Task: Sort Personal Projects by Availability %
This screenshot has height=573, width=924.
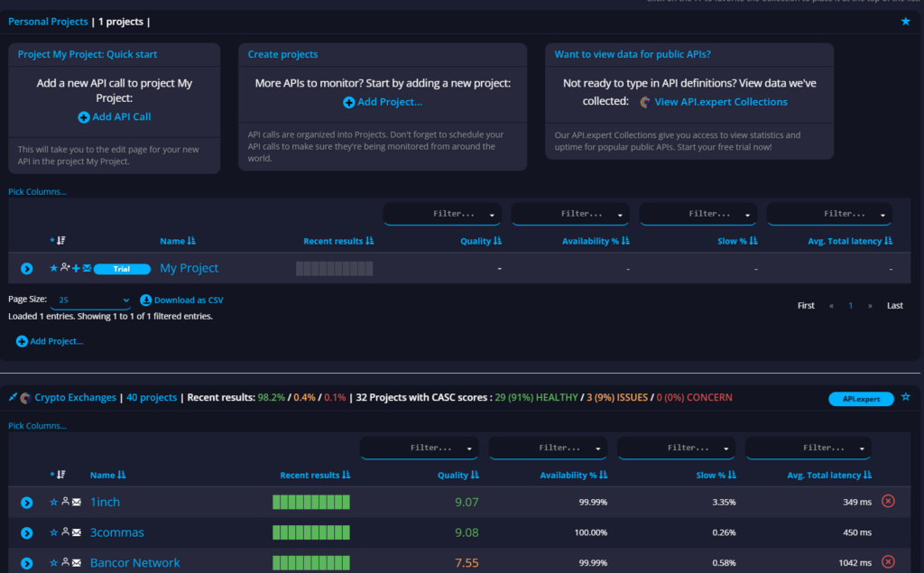Action: 596,241
